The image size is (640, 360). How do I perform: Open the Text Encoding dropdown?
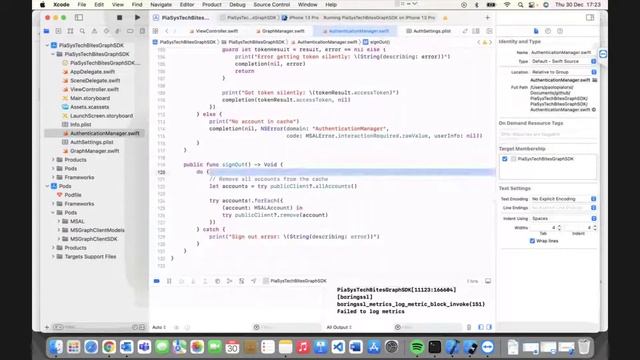click(564, 199)
